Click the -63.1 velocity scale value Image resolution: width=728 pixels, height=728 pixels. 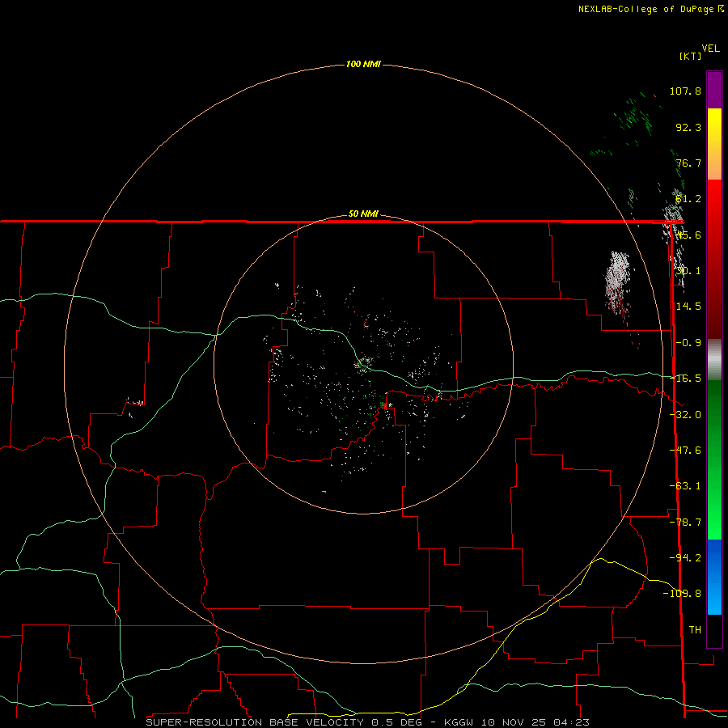[x=685, y=486]
